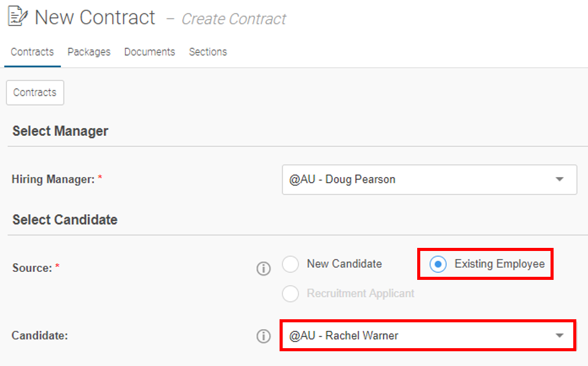This screenshot has width=588, height=366.
Task: Switch to the Packages tab
Action: [89, 52]
